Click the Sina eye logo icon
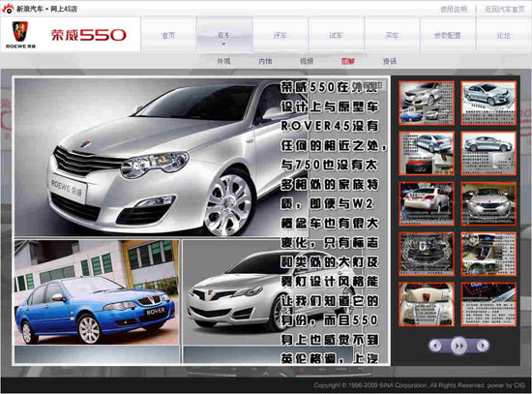Viewport: 532px width, 394px height. (x=8, y=9)
